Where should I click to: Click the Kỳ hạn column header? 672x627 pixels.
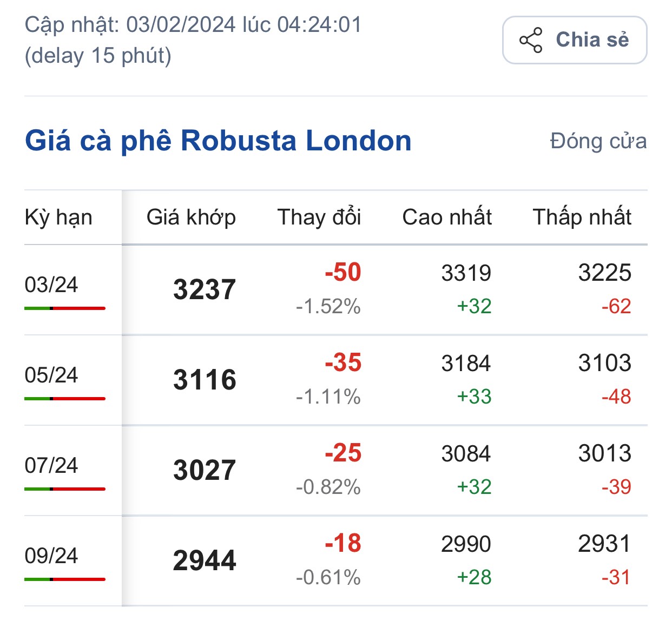pos(59,217)
